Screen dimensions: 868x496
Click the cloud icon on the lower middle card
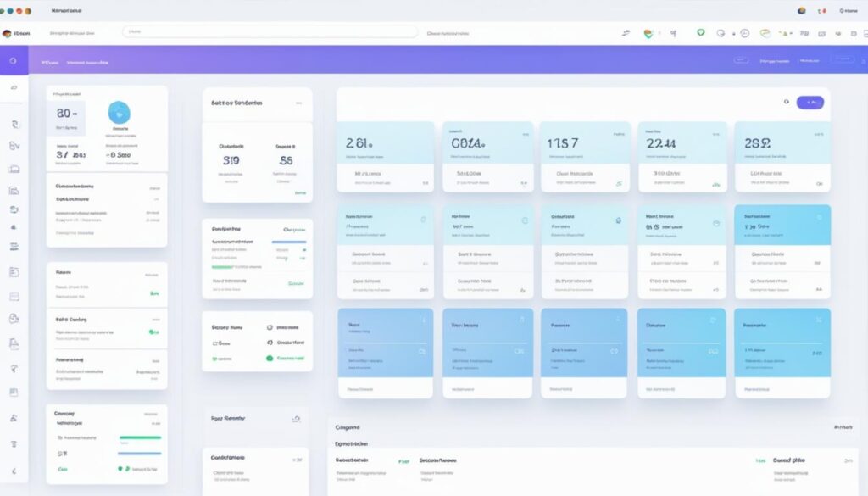click(296, 419)
